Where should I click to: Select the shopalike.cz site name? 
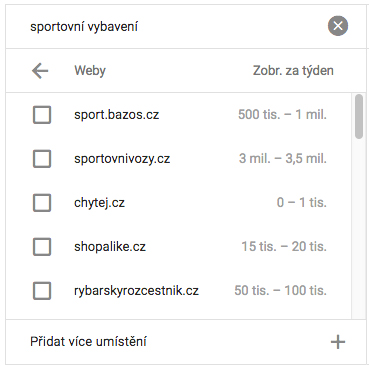click(110, 247)
